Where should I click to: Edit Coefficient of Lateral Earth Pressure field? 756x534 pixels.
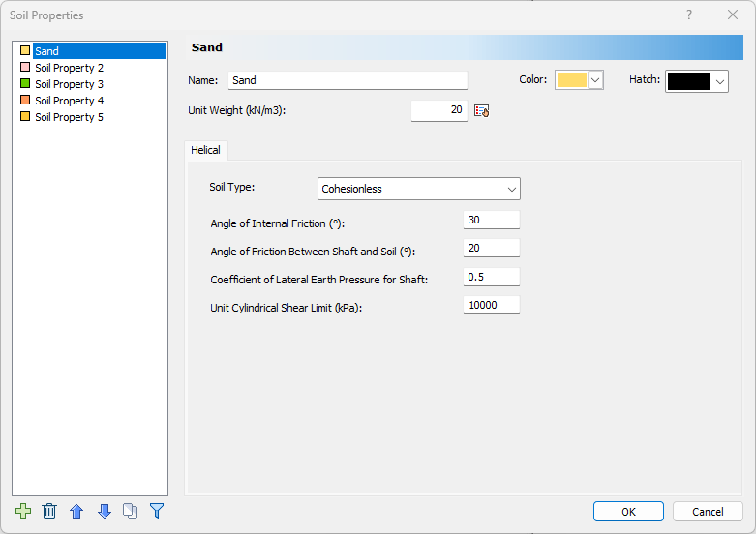492,277
